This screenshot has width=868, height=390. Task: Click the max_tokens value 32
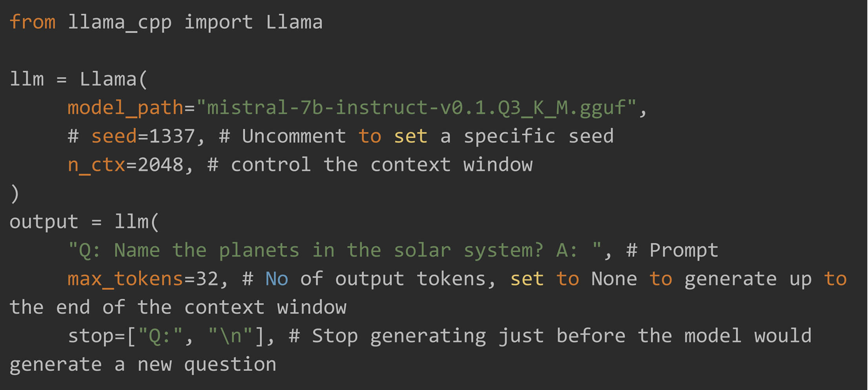click(x=207, y=279)
